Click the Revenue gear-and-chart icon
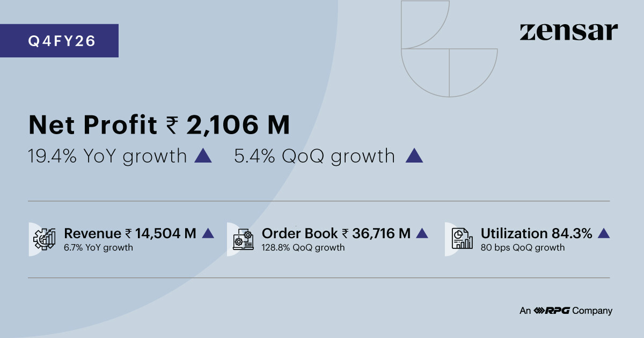 45,239
